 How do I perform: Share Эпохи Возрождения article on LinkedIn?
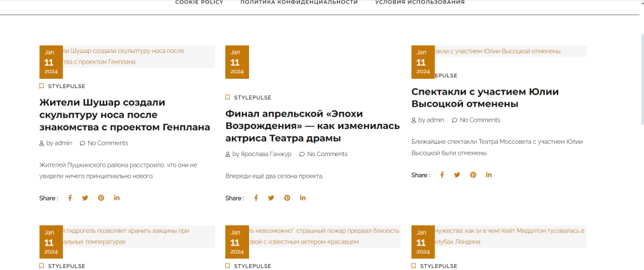[x=303, y=198]
